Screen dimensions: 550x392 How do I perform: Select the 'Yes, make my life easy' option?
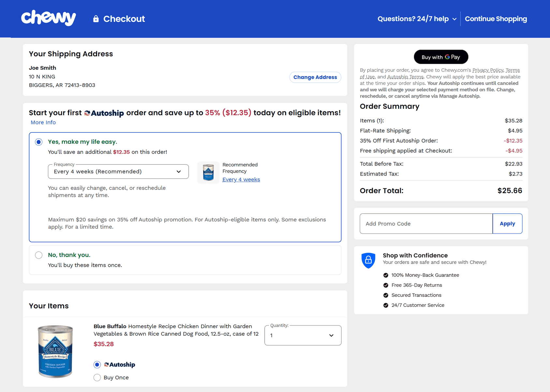click(39, 142)
